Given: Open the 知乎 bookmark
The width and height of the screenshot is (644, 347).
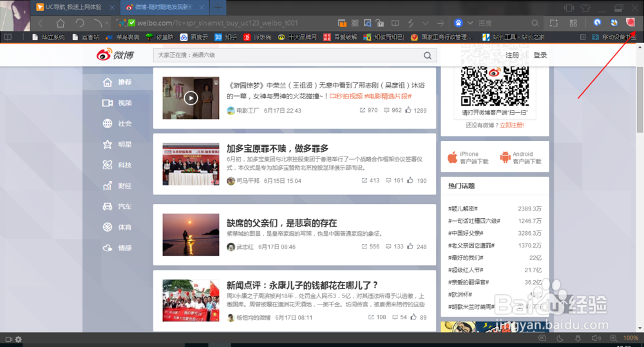Looking at the screenshot, I should coord(226,37).
